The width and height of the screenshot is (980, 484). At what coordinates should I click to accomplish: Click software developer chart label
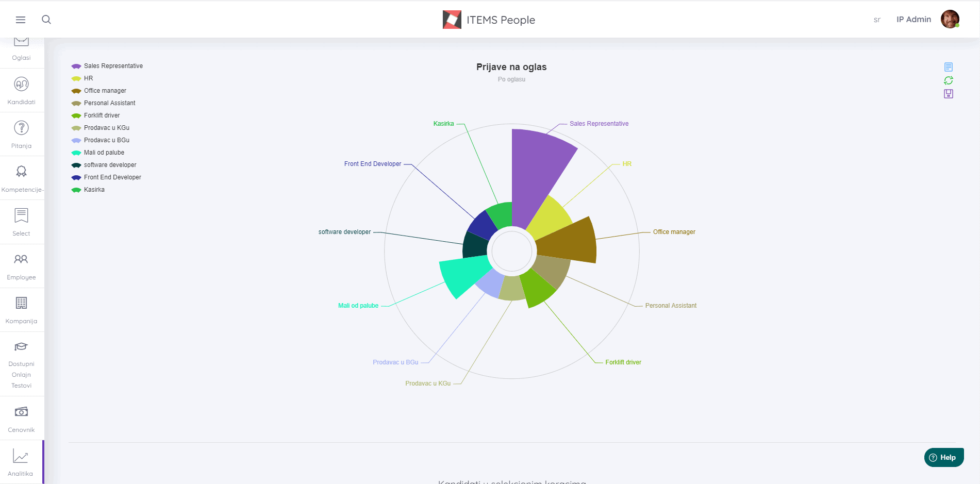[x=344, y=232]
